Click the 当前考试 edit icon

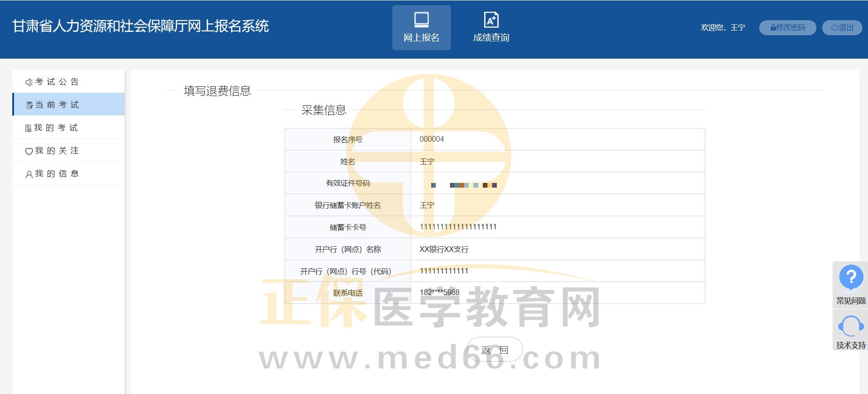[x=30, y=105]
